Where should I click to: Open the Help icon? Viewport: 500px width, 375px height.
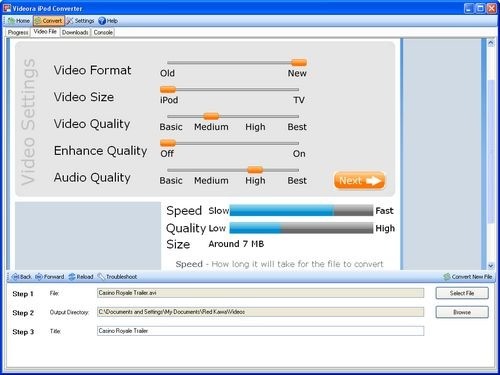tap(108, 21)
